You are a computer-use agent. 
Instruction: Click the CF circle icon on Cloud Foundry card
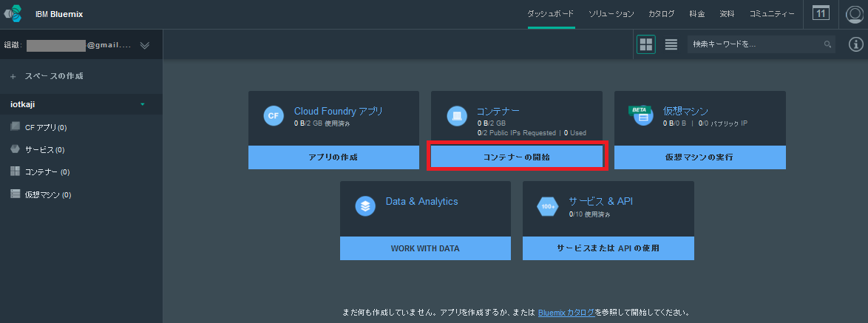[274, 115]
